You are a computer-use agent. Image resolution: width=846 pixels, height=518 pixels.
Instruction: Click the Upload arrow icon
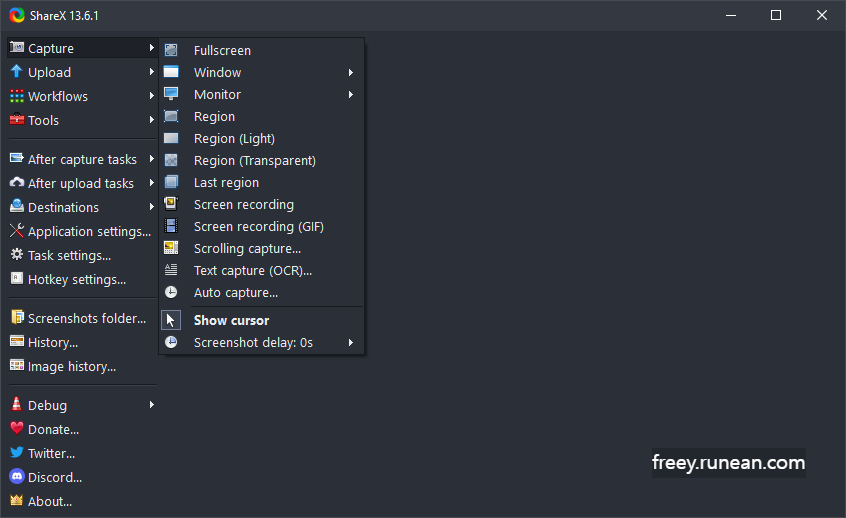point(17,72)
